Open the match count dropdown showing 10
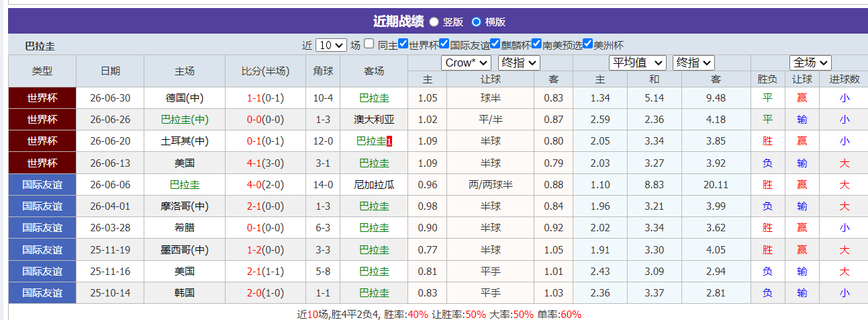Screen dimensions: 868x320 point(331,45)
